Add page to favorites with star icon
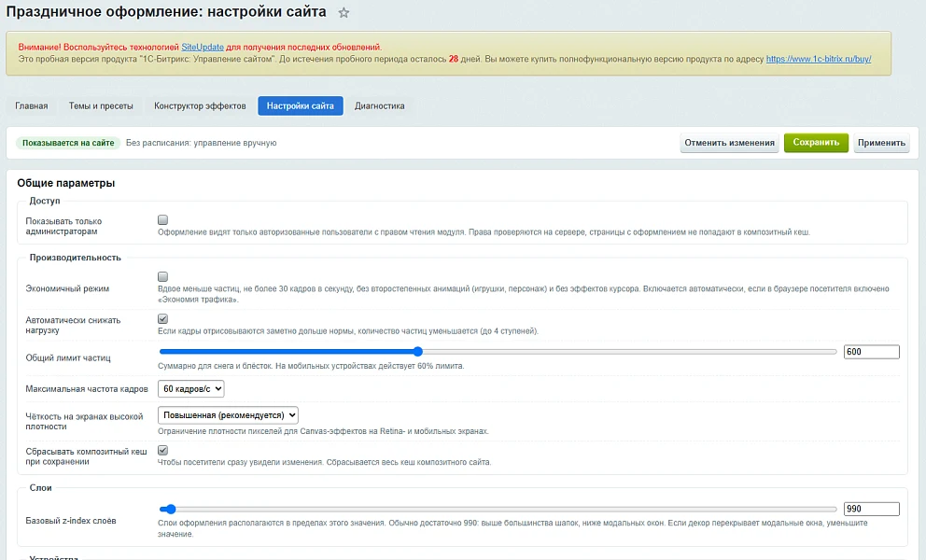 tap(344, 12)
